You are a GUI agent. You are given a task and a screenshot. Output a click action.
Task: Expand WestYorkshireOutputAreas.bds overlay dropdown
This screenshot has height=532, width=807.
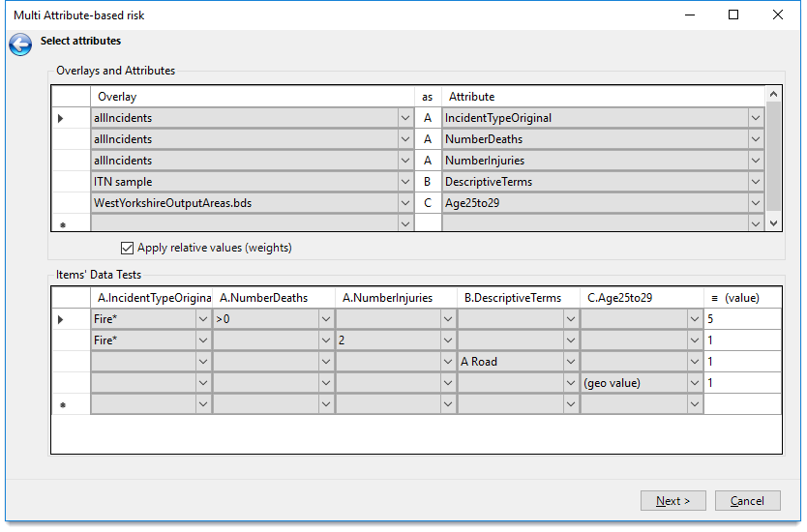(404, 203)
